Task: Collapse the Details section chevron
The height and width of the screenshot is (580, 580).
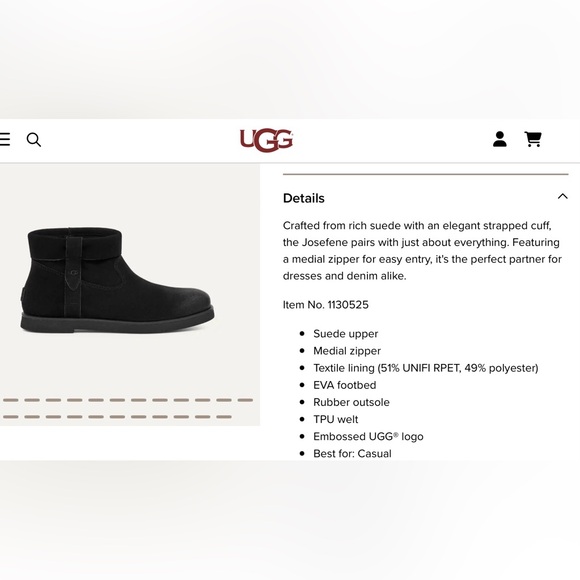Action: (x=562, y=196)
